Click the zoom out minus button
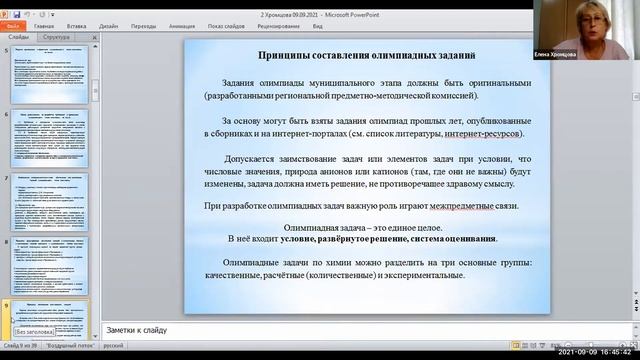The image size is (640, 360). click(x=568, y=346)
